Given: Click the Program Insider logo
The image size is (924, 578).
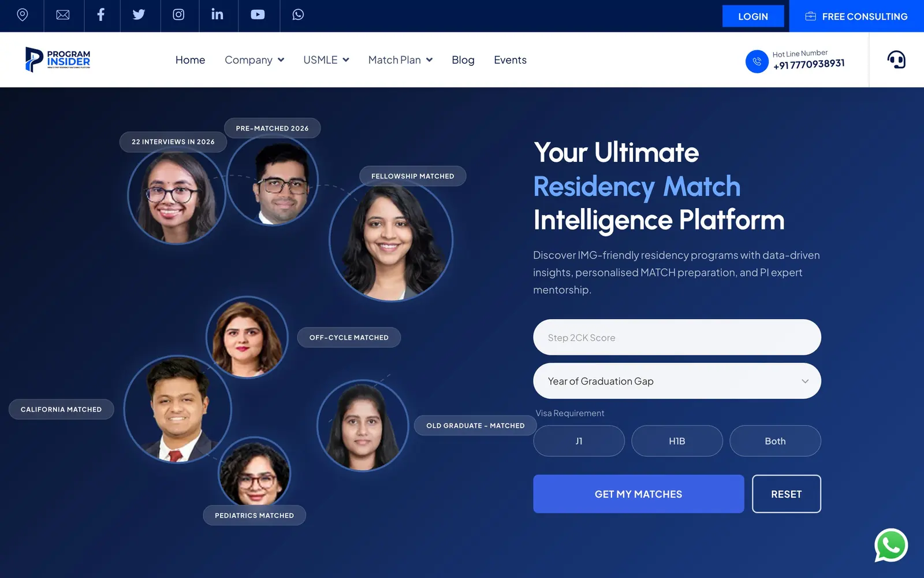Looking at the screenshot, I should click(x=58, y=60).
